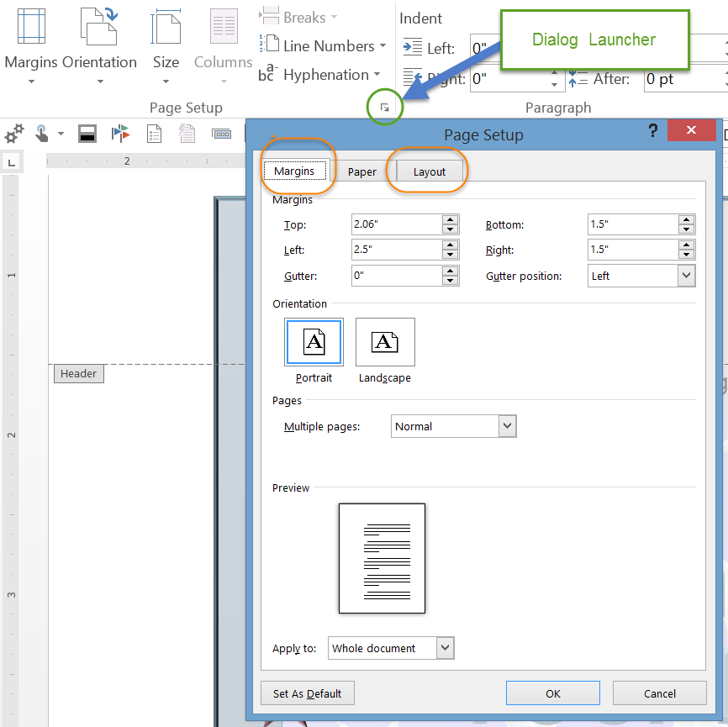Decrease the Right margin with the down arrow
The width and height of the screenshot is (728, 727).
[686, 255]
